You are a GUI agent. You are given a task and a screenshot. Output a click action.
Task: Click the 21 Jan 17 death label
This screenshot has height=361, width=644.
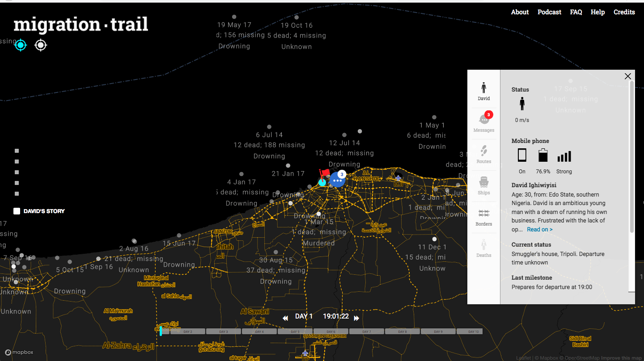click(x=288, y=173)
